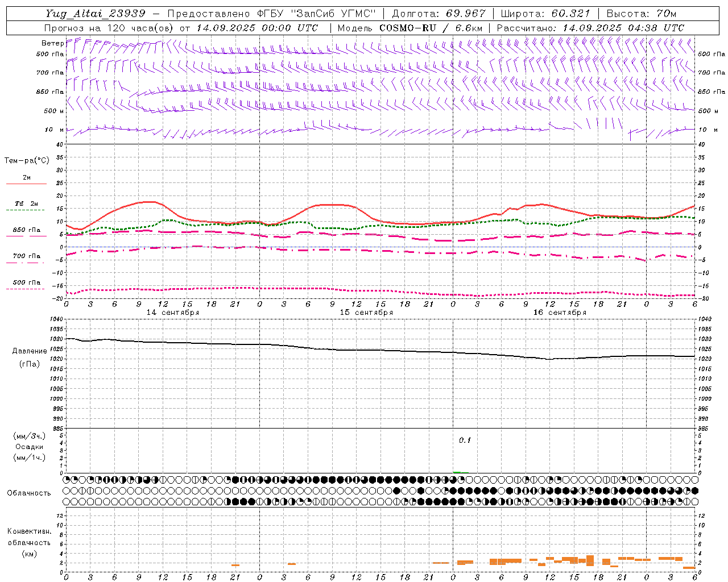
Task: Click the elevation text Высота: 70м
Action: click(641, 14)
